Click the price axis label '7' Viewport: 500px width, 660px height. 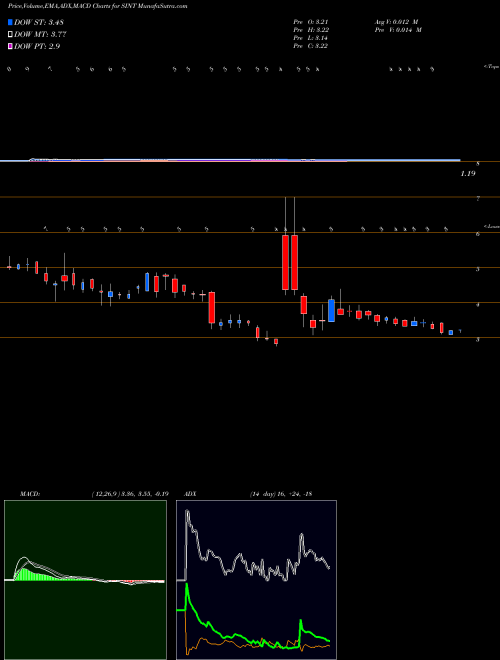[478, 198]
